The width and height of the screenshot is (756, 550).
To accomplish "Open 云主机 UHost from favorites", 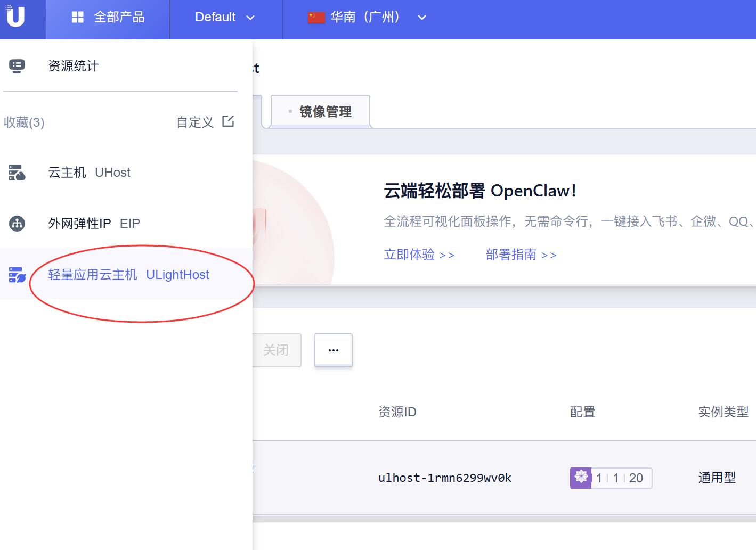I will click(x=126, y=173).
